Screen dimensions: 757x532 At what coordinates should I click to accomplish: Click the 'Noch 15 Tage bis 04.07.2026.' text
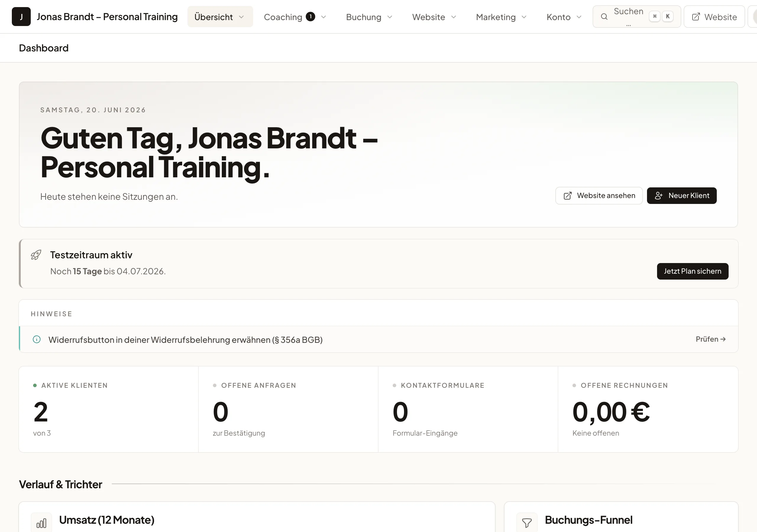coord(108,271)
